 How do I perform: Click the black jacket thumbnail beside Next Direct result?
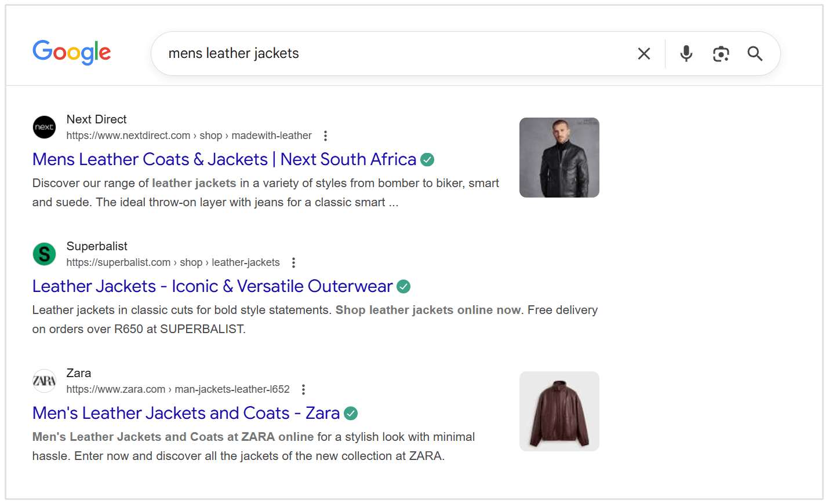[558, 157]
